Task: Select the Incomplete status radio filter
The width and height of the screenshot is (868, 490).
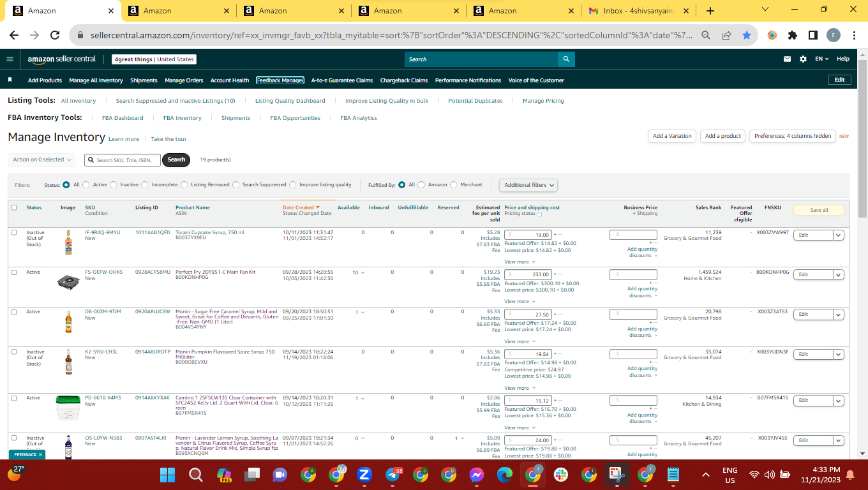Action: 145,185
